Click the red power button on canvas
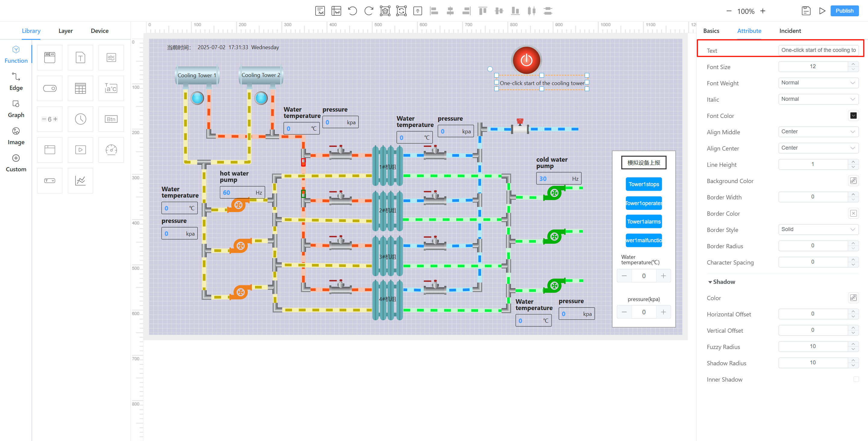 click(526, 60)
